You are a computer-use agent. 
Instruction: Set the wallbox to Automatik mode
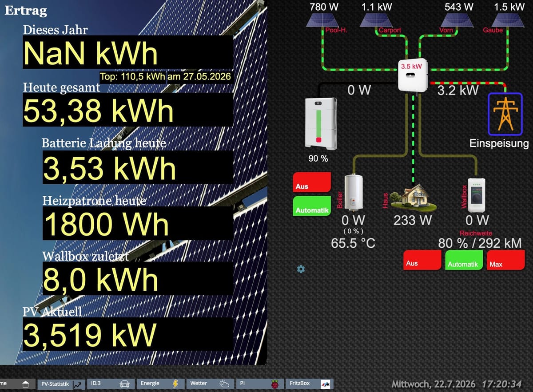[464, 260]
